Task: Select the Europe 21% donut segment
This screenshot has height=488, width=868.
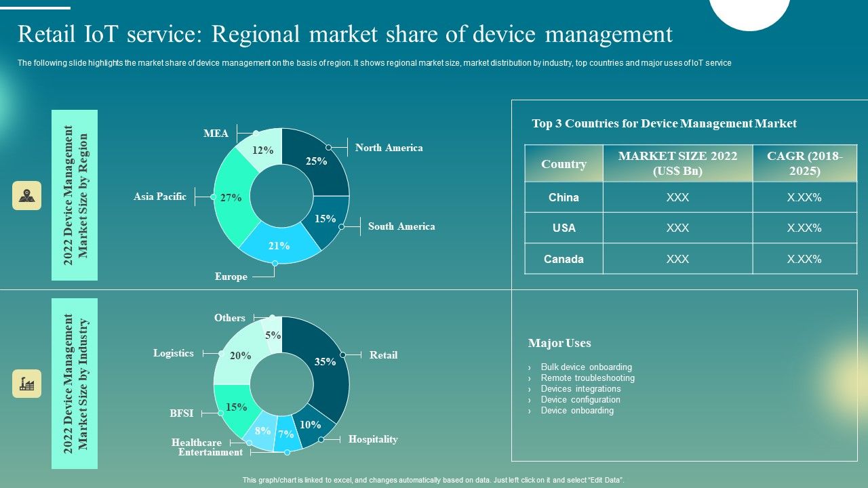Action: coord(279,246)
